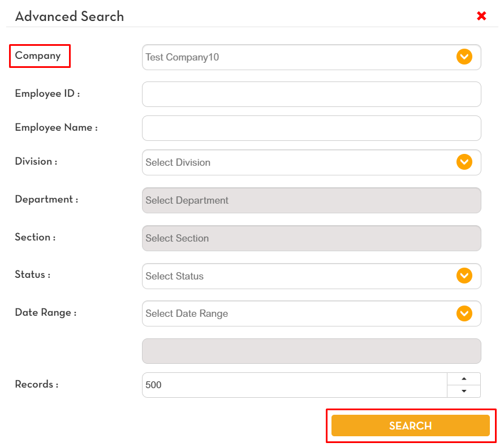Screen dimensions: 504x447
Task: Click the Records value field showing 500
Action: pyautogui.click(x=295, y=385)
